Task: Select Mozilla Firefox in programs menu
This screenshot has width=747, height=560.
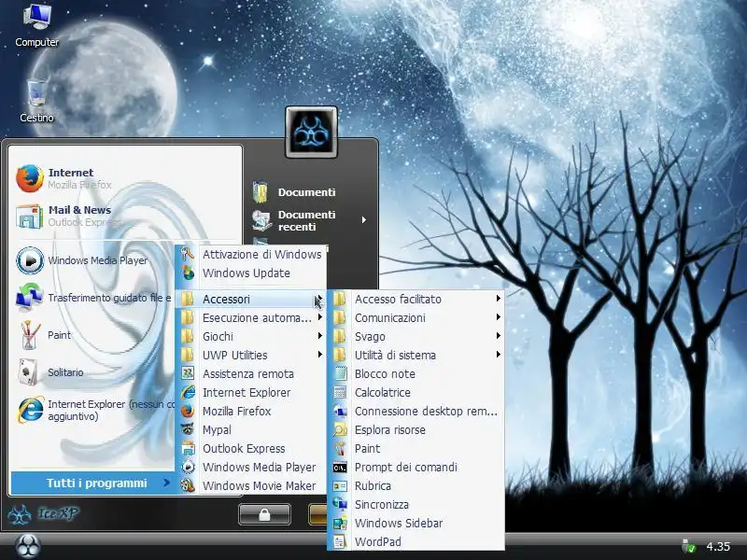Action: [250, 411]
